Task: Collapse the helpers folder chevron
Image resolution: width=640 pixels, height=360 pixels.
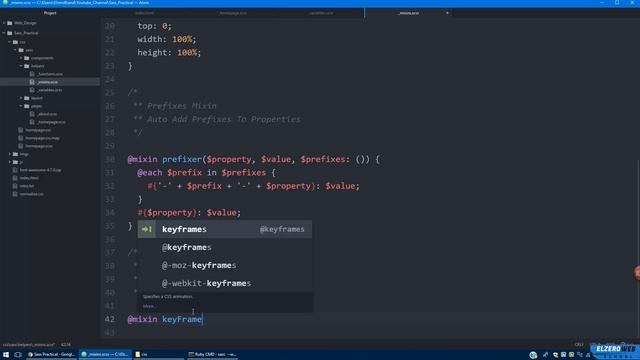Action: coord(21,66)
